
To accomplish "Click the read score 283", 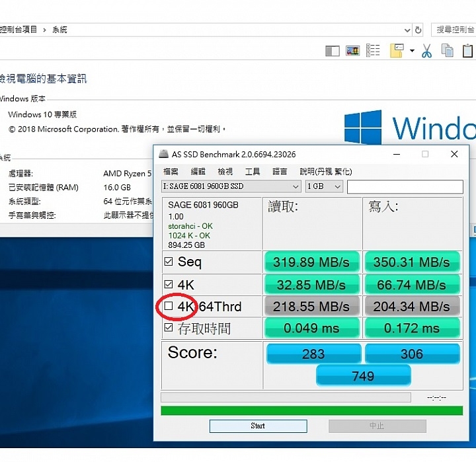I will pos(313,354).
